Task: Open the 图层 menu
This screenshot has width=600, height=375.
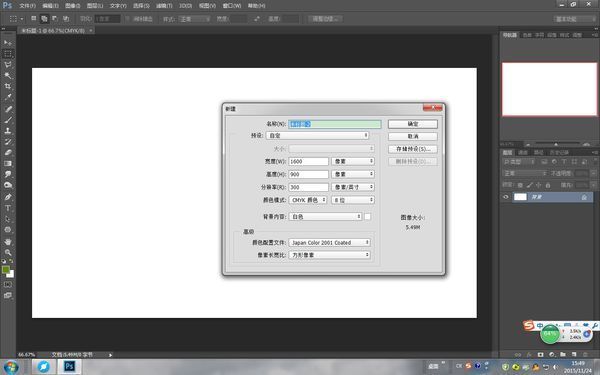Action: tap(95, 6)
